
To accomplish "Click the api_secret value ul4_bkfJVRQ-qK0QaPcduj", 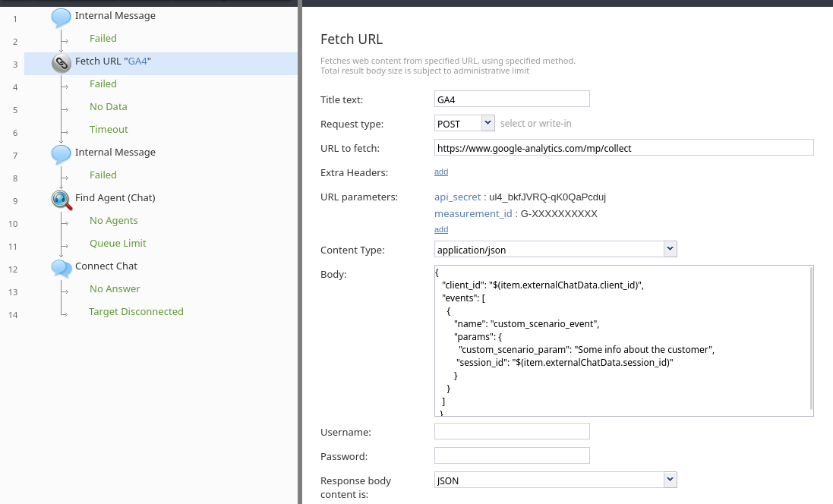I will coord(547,197).
